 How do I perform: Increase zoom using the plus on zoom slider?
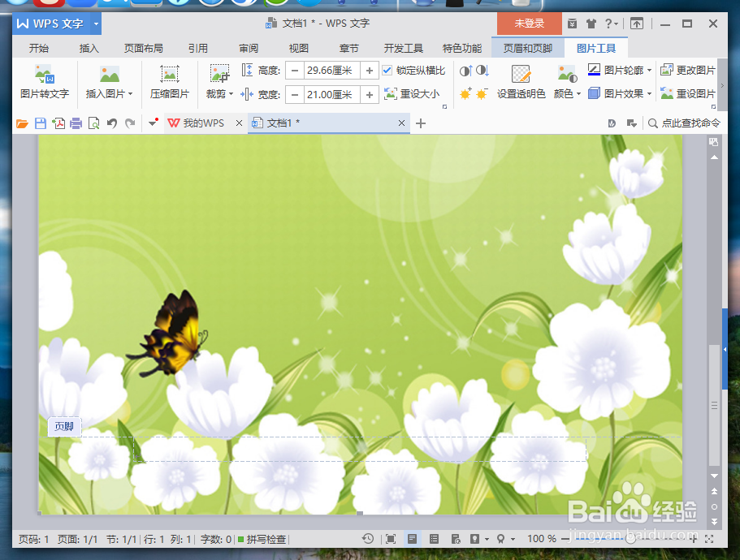(693, 538)
